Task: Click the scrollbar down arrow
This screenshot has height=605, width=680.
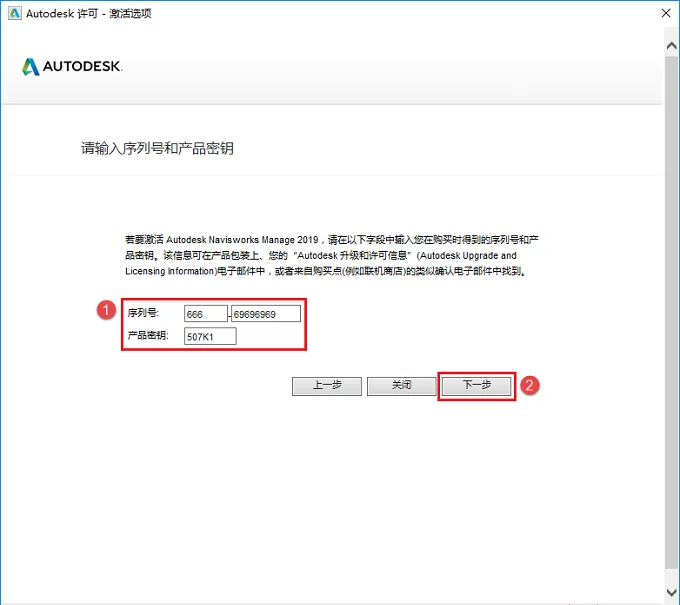Action: point(671,592)
